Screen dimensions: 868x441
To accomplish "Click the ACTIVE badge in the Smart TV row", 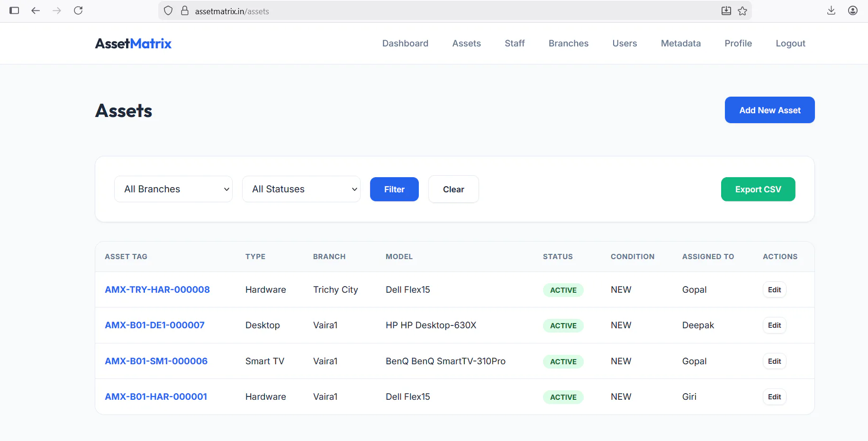I will point(563,361).
